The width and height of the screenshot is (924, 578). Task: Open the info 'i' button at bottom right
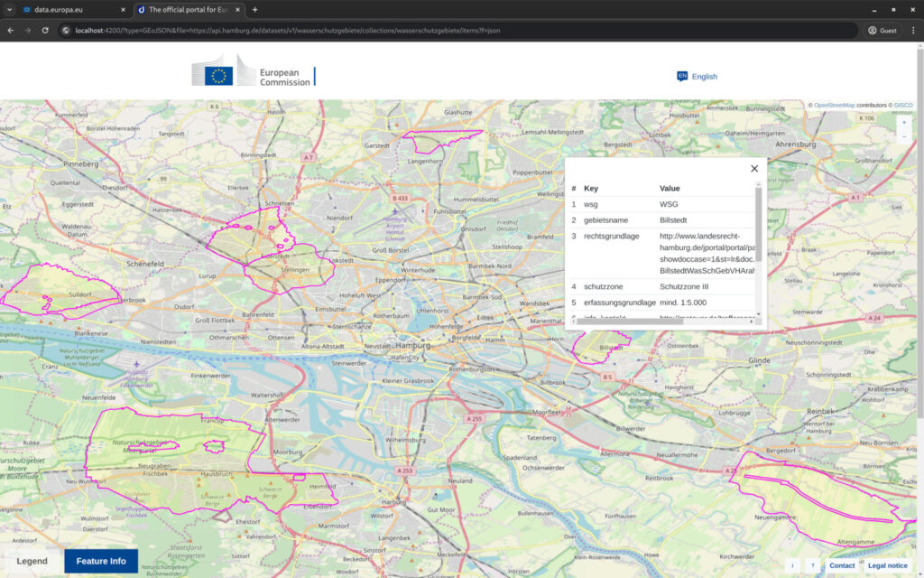click(x=792, y=565)
